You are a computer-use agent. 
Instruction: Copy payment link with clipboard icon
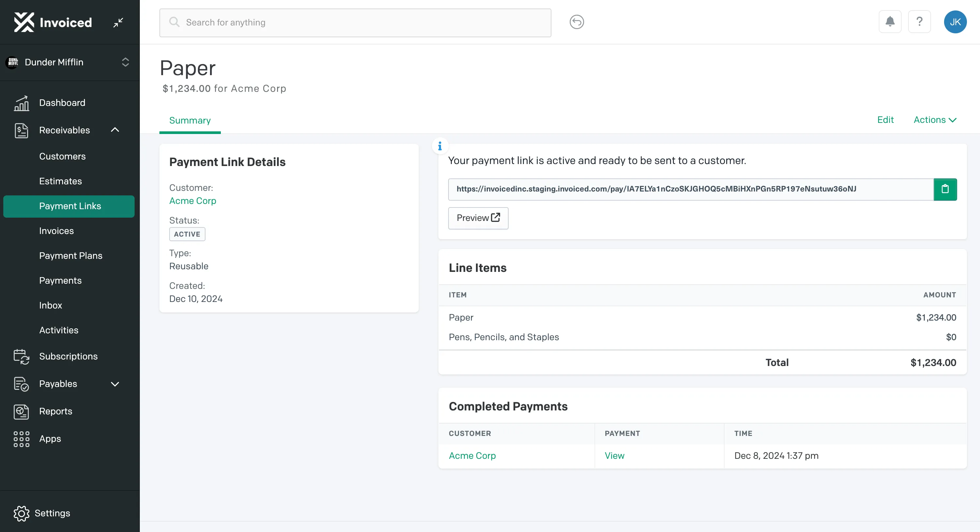tap(945, 189)
